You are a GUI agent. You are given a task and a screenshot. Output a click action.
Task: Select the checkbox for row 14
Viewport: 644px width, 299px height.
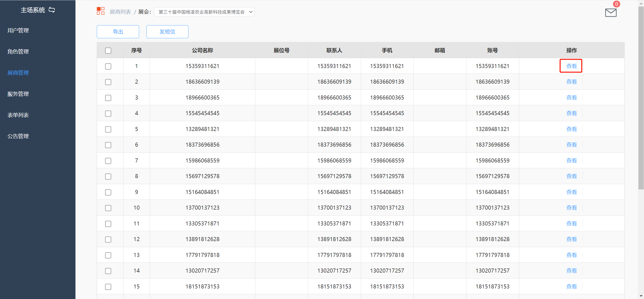108,271
